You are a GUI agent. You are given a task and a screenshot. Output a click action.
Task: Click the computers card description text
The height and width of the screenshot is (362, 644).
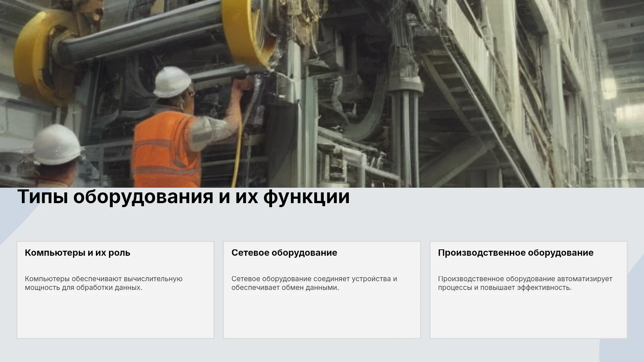(104, 283)
